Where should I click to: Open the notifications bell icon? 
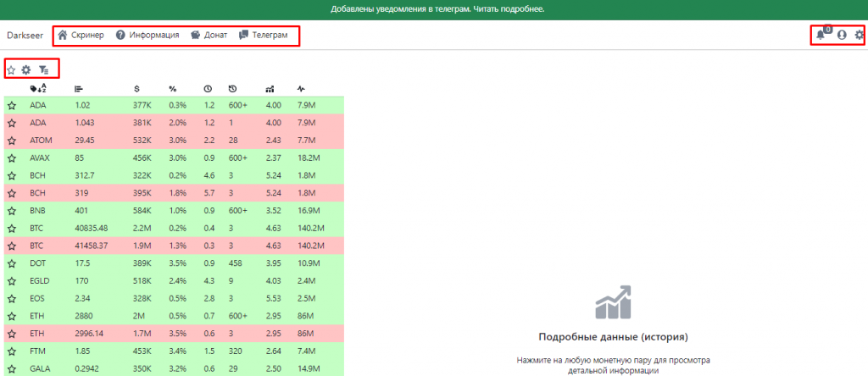[820, 36]
